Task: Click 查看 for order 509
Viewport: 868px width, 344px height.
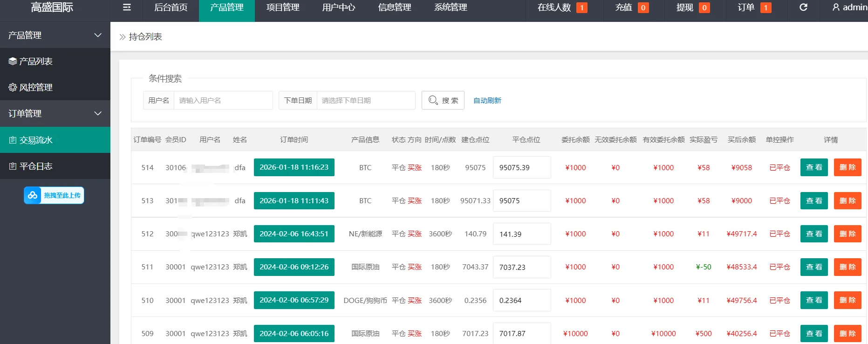Action: 814,334
